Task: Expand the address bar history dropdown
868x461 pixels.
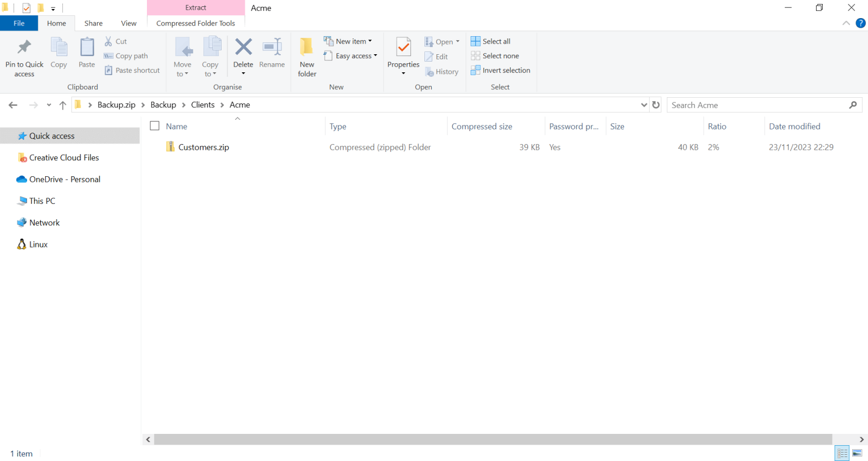Action: 644,105
